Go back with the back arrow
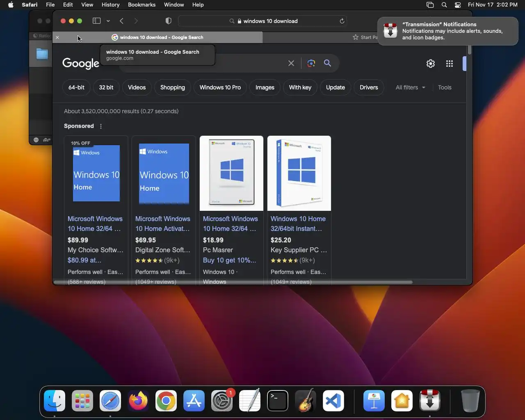The height and width of the screenshot is (420, 525). [122, 21]
